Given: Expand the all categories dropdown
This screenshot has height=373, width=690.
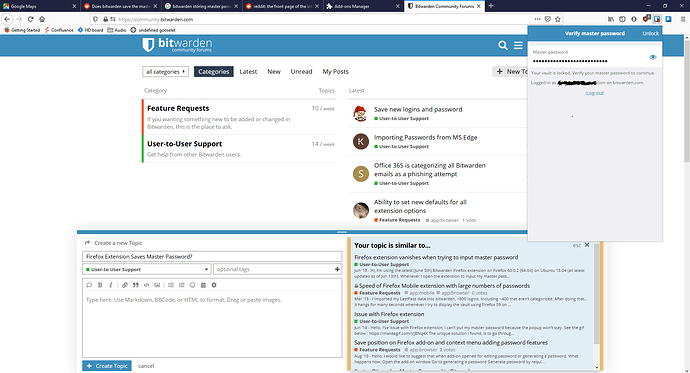Looking at the screenshot, I should 165,71.
